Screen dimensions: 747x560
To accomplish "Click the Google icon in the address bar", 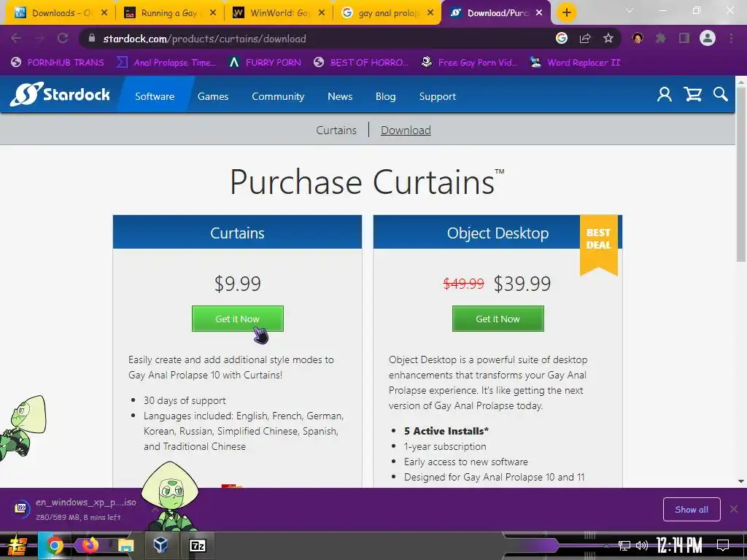I will (562, 39).
